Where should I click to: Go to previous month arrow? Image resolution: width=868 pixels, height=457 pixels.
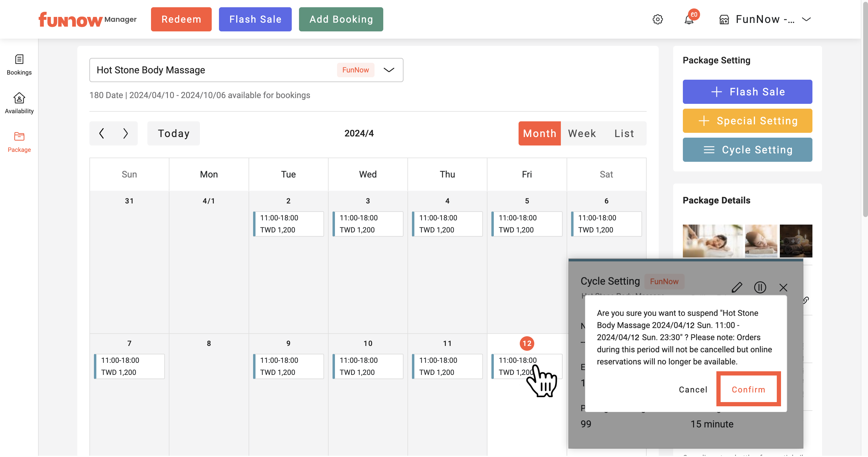(101, 133)
